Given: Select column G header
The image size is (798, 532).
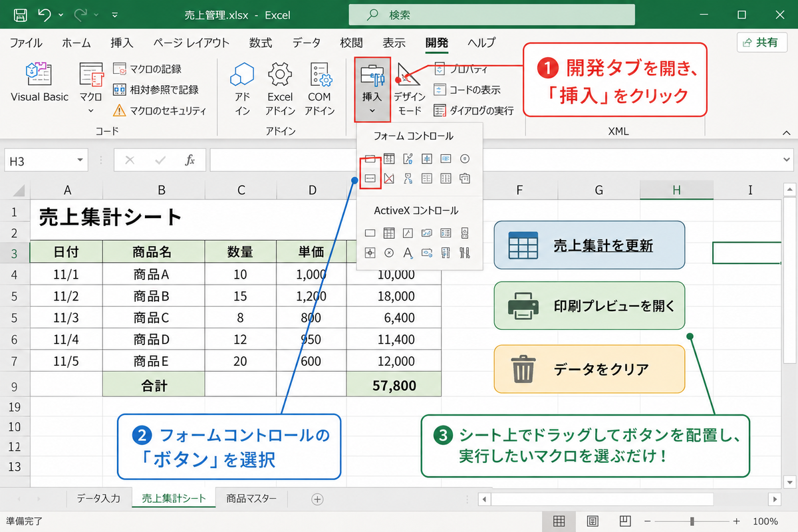Looking at the screenshot, I should point(599,190).
